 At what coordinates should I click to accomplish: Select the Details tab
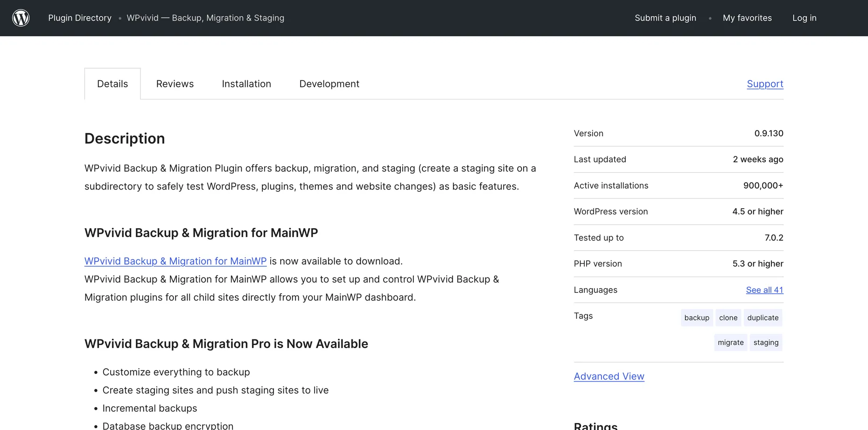point(112,84)
